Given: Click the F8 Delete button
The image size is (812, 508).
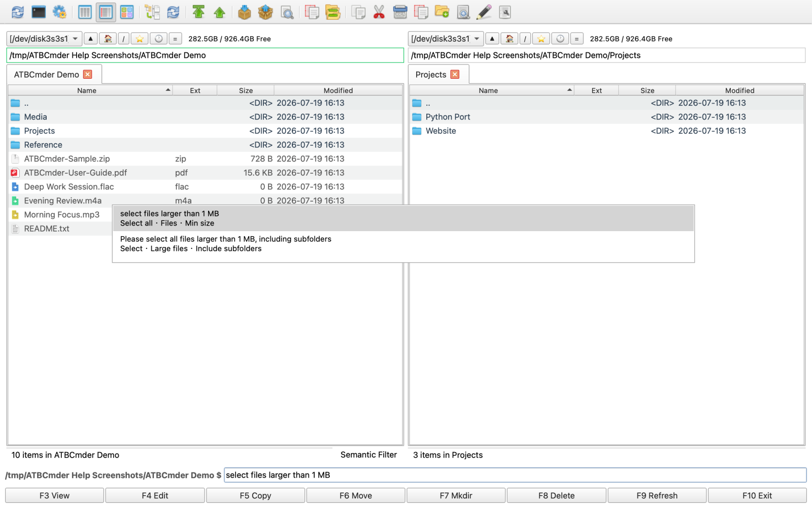Looking at the screenshot, I should point(556,495).
